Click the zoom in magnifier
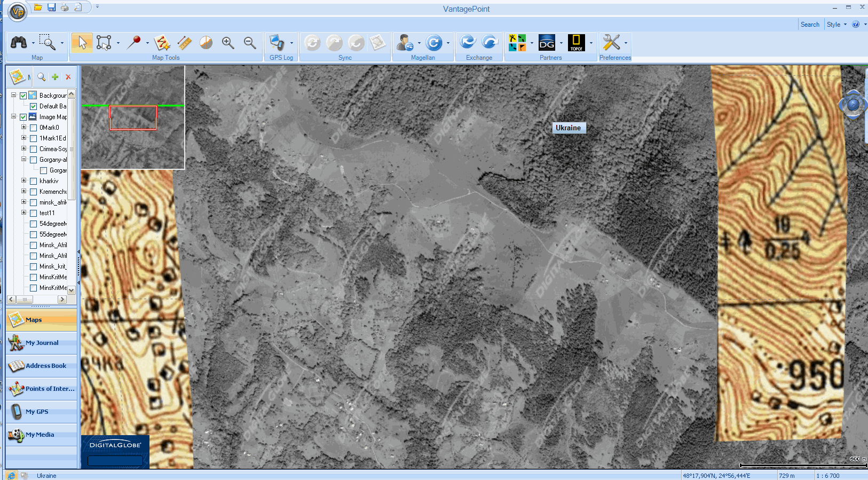 tap(228, 43)
